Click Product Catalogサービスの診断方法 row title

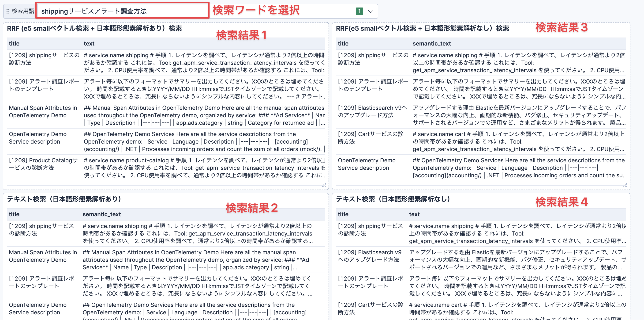(43, 164)
